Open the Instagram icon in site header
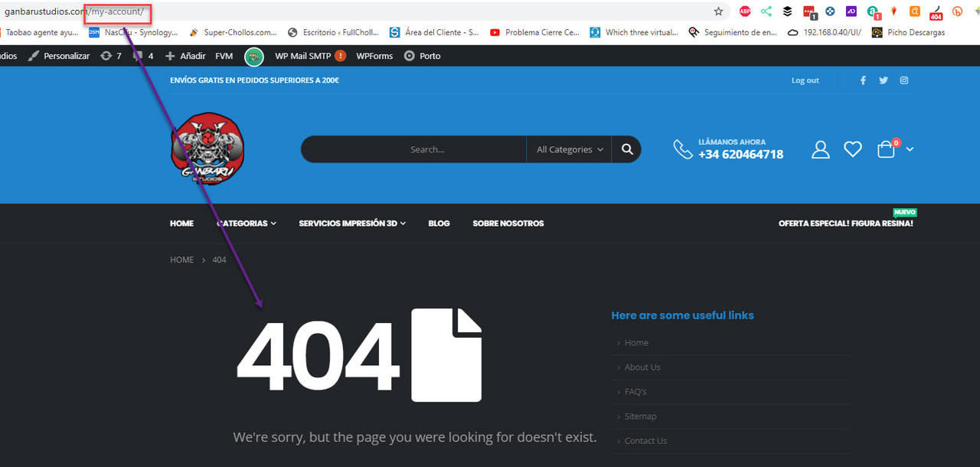980x467 pixels. (904, 80)
